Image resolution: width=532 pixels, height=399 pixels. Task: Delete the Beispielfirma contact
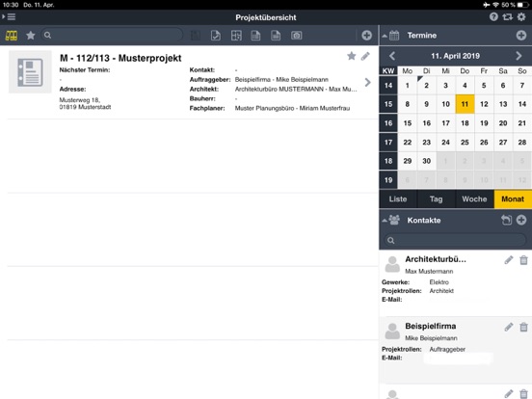click(524, 327)
